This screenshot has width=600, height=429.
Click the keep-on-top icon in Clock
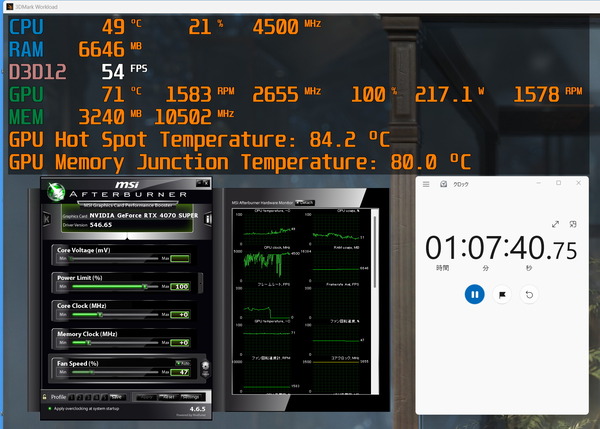pos(573,224)
